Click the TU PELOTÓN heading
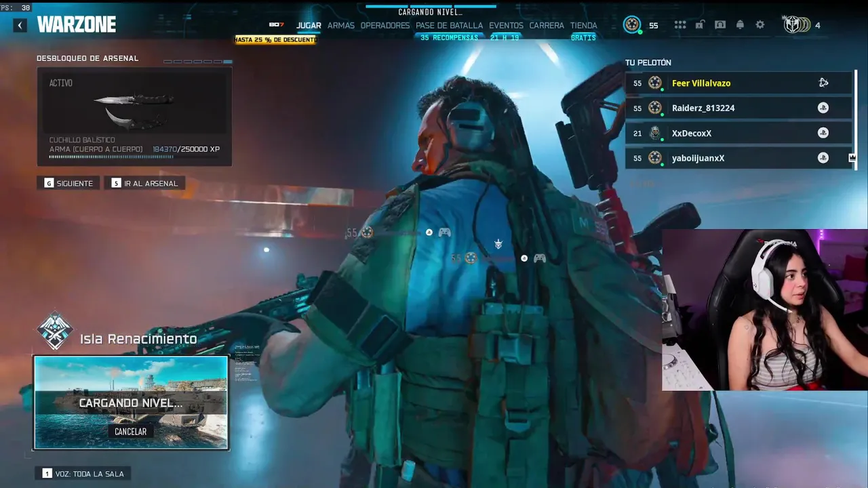The width and height of the screenshot is (868, 488). point(648,62)
